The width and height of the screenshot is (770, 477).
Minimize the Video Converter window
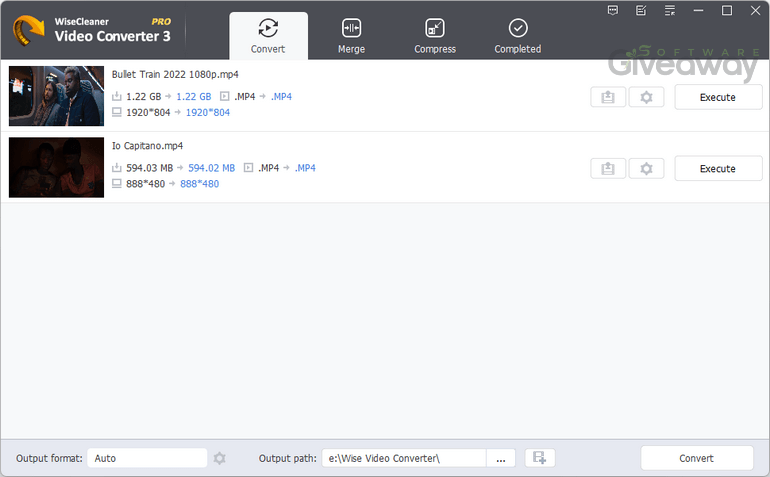(698, 10)
